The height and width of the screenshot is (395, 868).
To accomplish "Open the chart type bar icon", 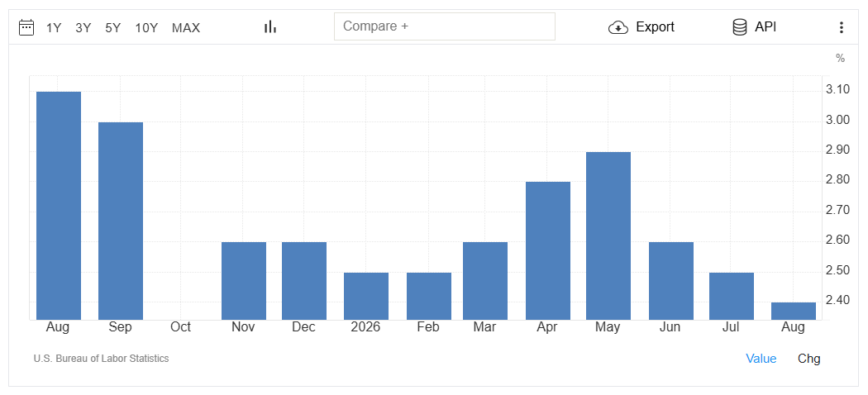I will pyautogui.click(x=270, y=26).
